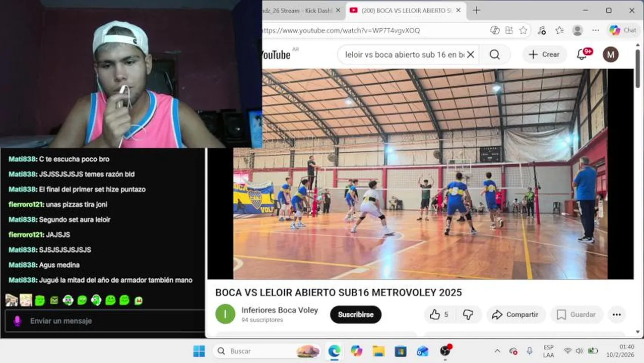
Task: Click the purple microphone chat icon
Action: coord(18,321)
